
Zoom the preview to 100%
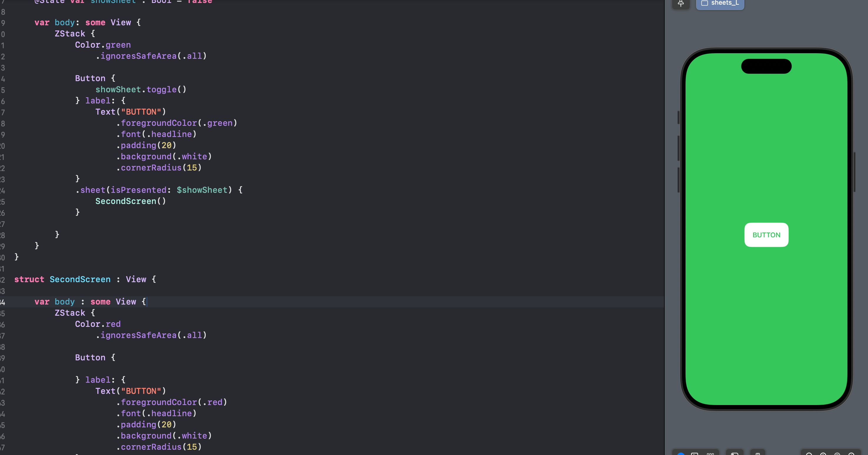823,454
